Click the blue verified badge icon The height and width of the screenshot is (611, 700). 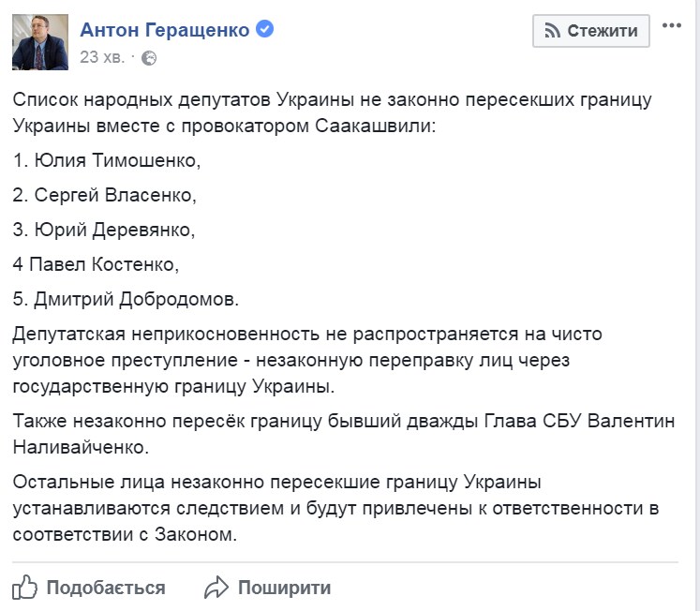265,29
